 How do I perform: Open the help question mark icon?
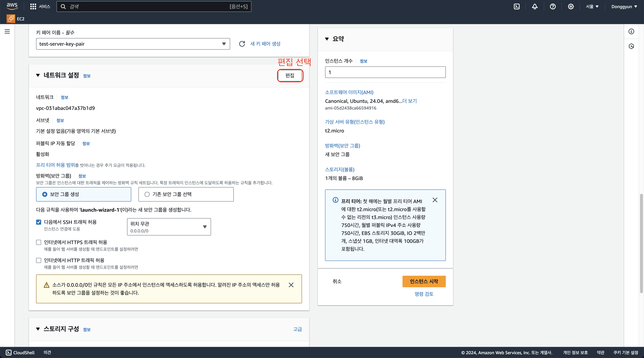coord(552,6)
